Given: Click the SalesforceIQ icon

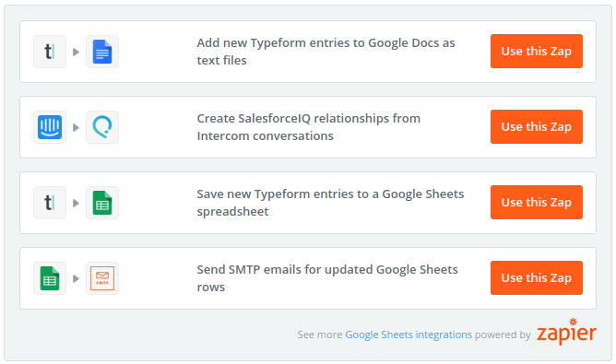Looking at the screenshot, I should [x=102, y=127].
